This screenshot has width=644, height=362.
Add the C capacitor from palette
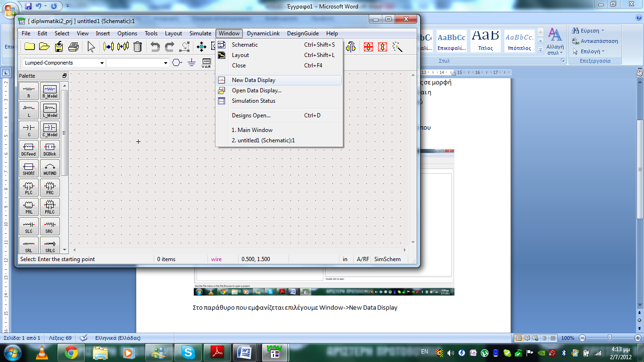29,129
